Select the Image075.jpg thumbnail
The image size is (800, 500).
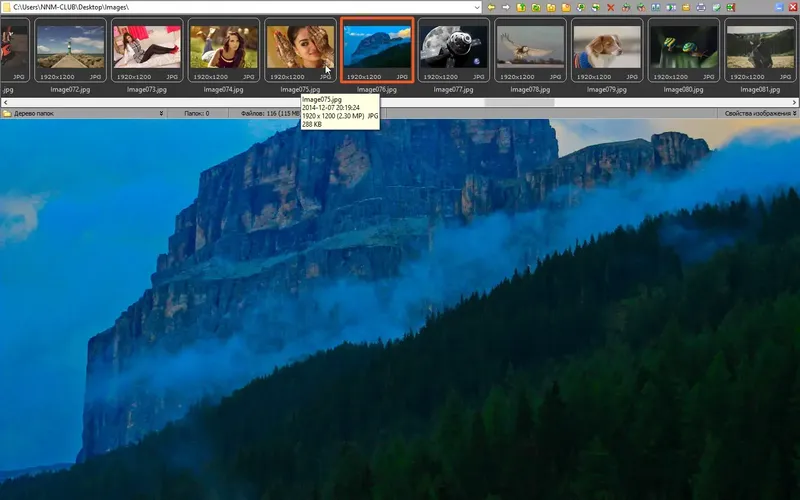pyautogui.click(x=300, y=50)
